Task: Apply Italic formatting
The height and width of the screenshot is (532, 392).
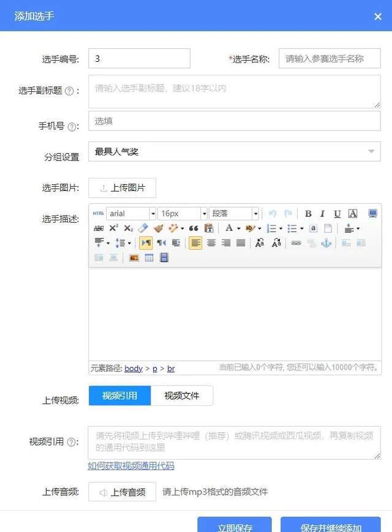Action: pyautogui.click(x=322, y=214)
